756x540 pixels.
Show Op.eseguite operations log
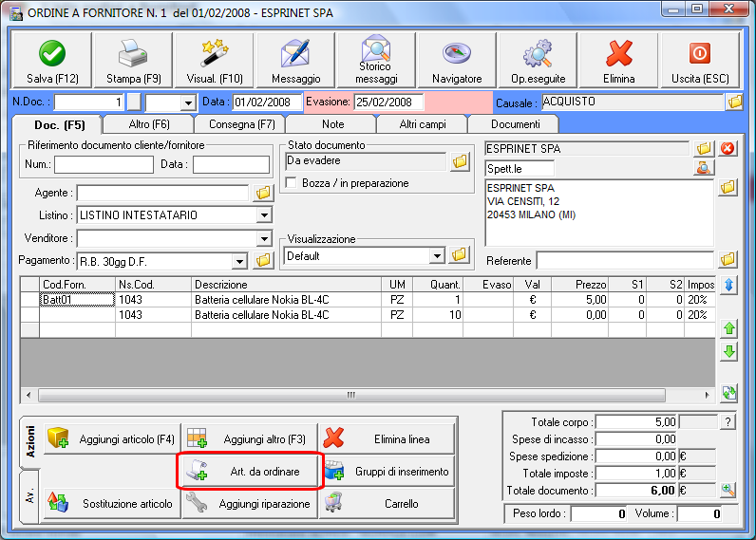click(539, 60)
